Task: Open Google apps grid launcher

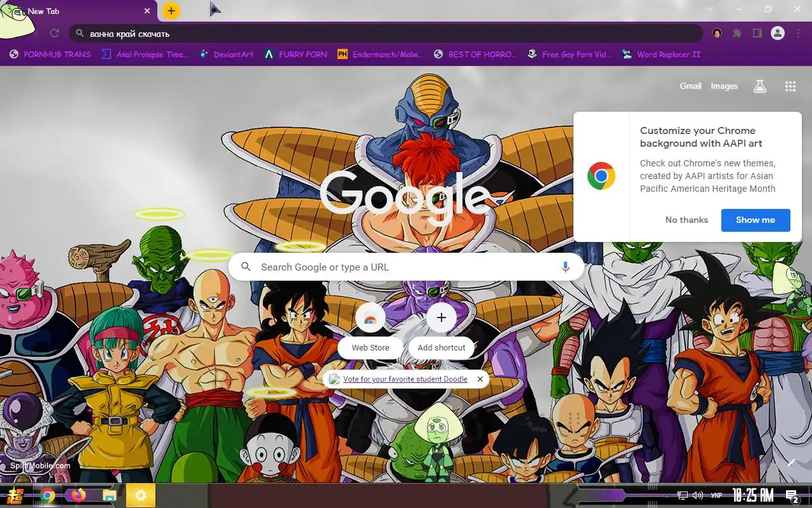Action: click(x=790, y=86)
